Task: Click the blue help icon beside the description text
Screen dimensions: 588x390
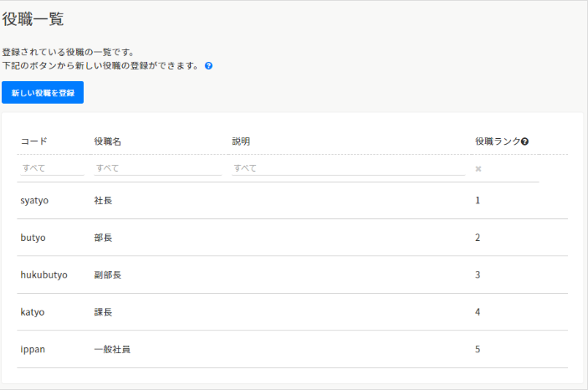Action: pos(208,65)
